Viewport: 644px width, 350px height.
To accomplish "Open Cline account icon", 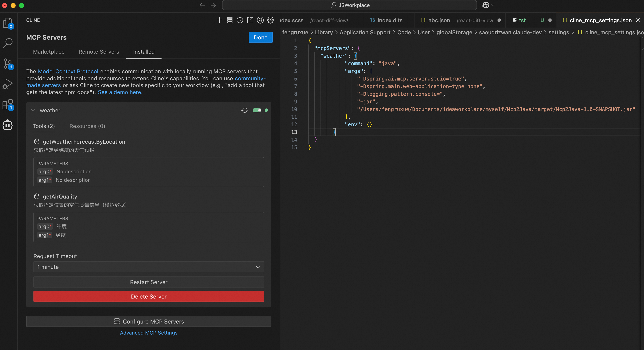I will (260, 20).
